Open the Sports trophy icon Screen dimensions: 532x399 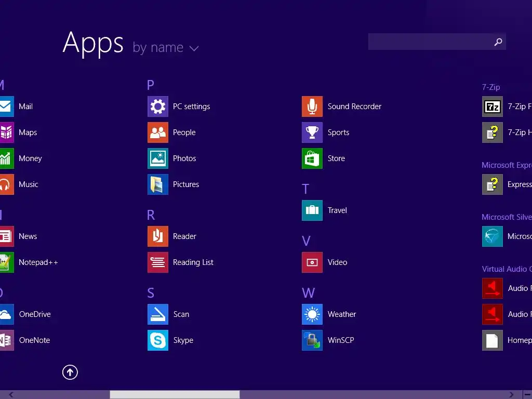point(312,132)
